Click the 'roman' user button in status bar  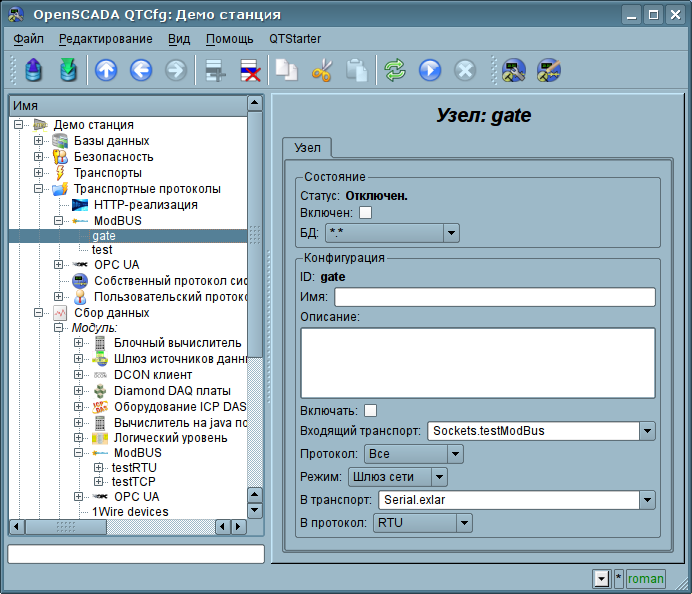(x=645, y=578)
